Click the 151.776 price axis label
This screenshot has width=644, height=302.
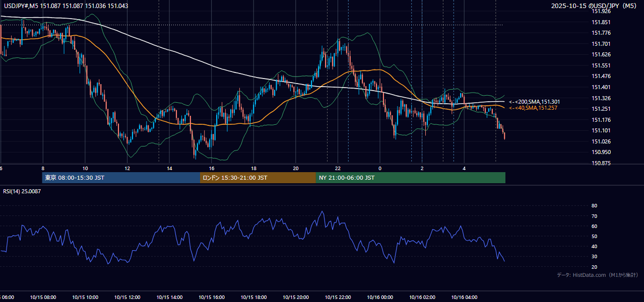[601, 33]
